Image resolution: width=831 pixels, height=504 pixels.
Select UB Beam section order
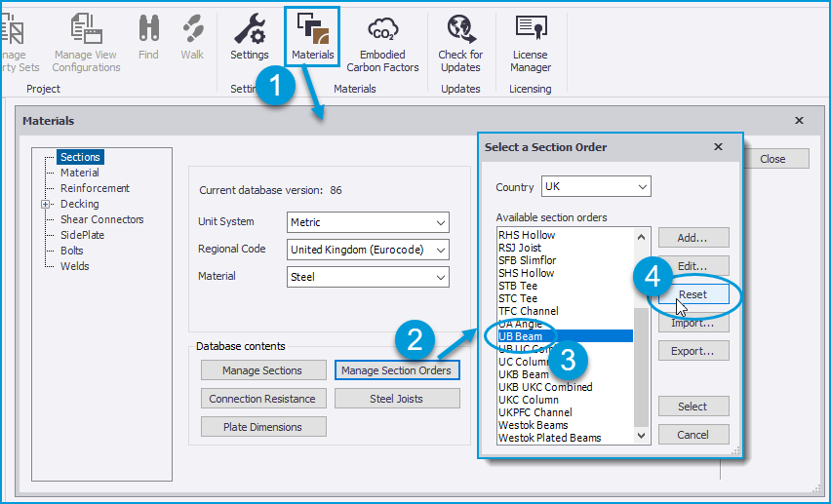click(x=566, y=336)
